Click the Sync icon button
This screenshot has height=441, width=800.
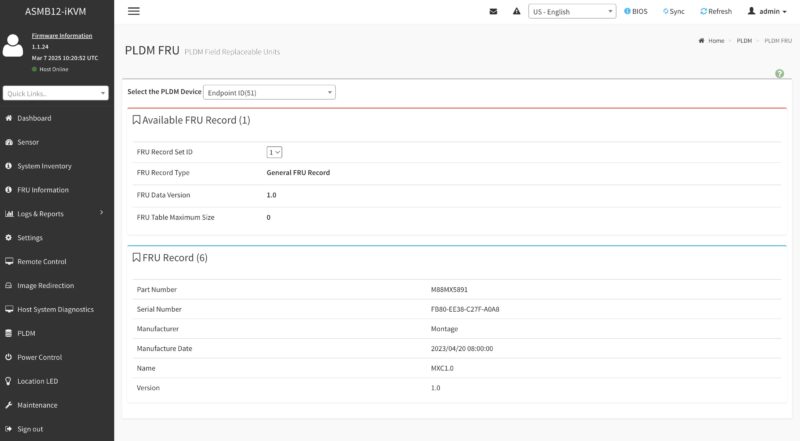pyautogui.click(x=673, y=11)
